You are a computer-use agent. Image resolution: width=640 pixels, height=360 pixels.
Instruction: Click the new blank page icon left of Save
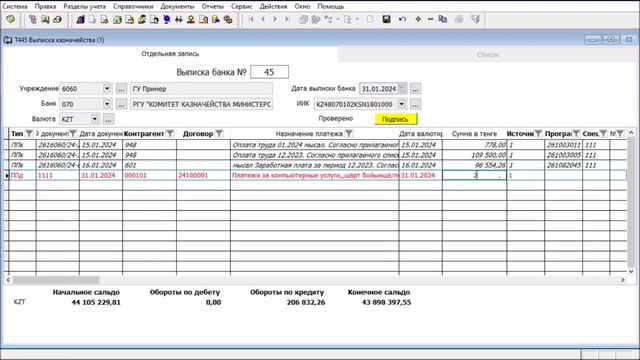pyautogui.click(x=370, y=19)
